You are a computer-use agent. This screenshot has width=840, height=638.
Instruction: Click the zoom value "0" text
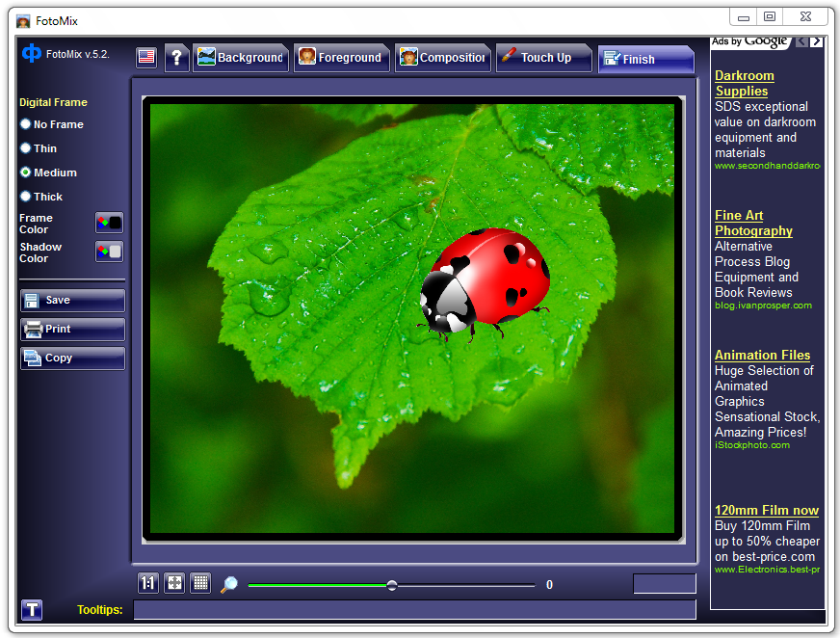tap(549, 585)
